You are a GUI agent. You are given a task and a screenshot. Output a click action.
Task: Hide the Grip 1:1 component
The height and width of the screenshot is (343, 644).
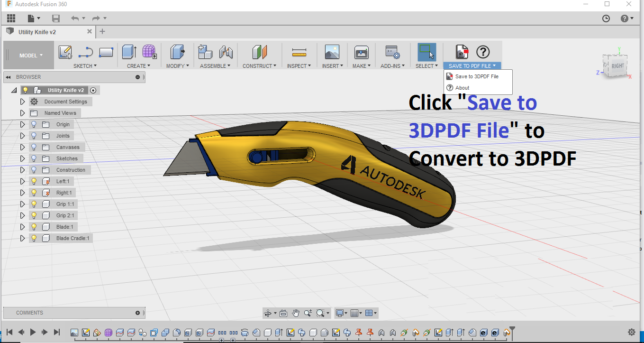click(34, 204)
